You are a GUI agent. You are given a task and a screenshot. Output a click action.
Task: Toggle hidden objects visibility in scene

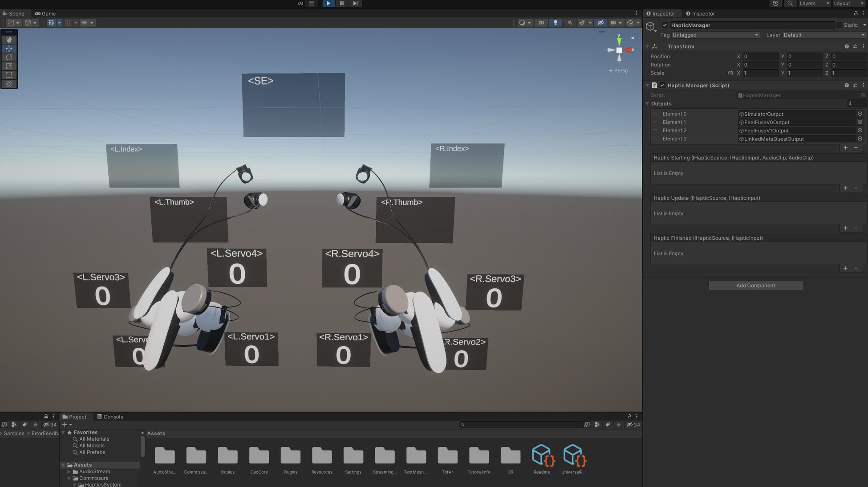click(x=600, y=23)
